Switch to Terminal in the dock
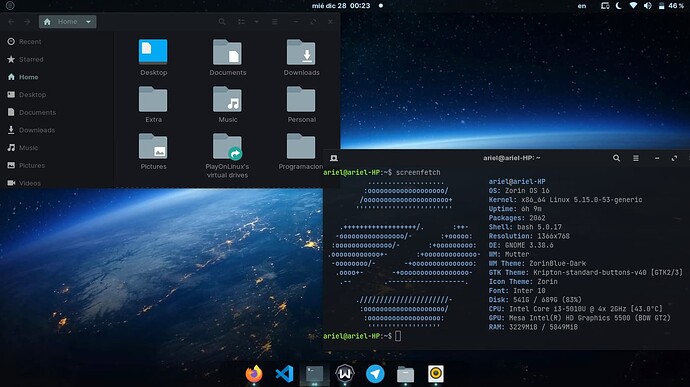Image resolution: width=690 pixels, height=387 pixels. (315, 374)
